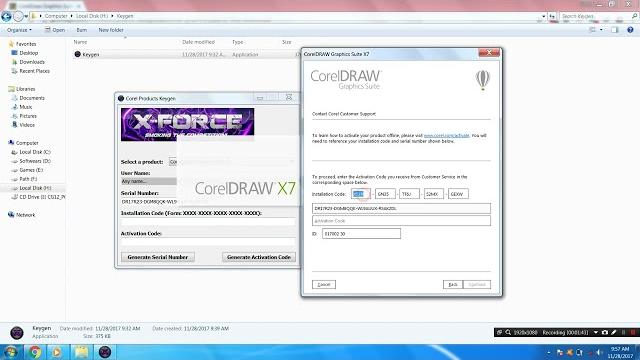This screenshot has height=360, width=640.
Task: Click the second Installation Code box
Action: tap(385, 194)
